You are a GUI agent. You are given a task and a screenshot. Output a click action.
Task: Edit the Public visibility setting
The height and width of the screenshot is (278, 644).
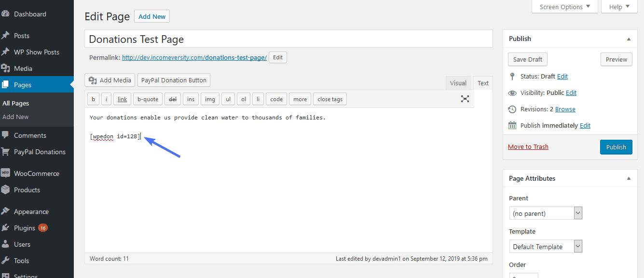tap(571, 93)
